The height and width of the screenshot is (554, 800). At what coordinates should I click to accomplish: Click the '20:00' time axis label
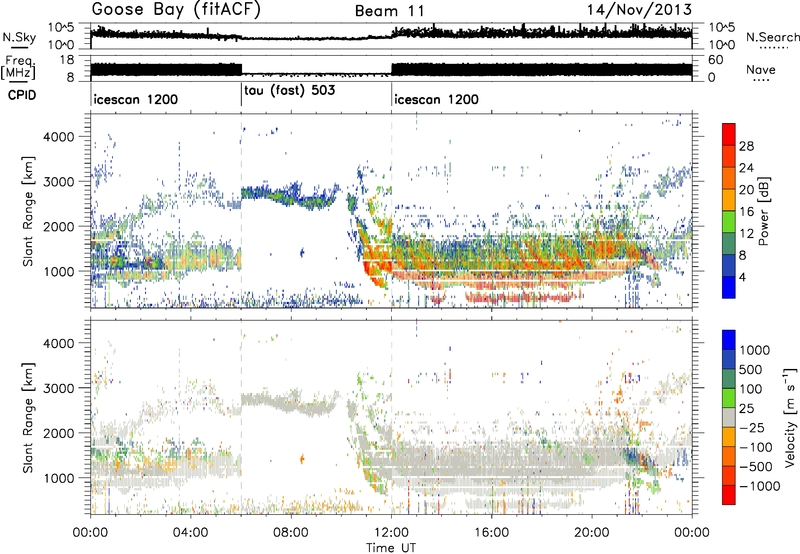click(591, 533)
